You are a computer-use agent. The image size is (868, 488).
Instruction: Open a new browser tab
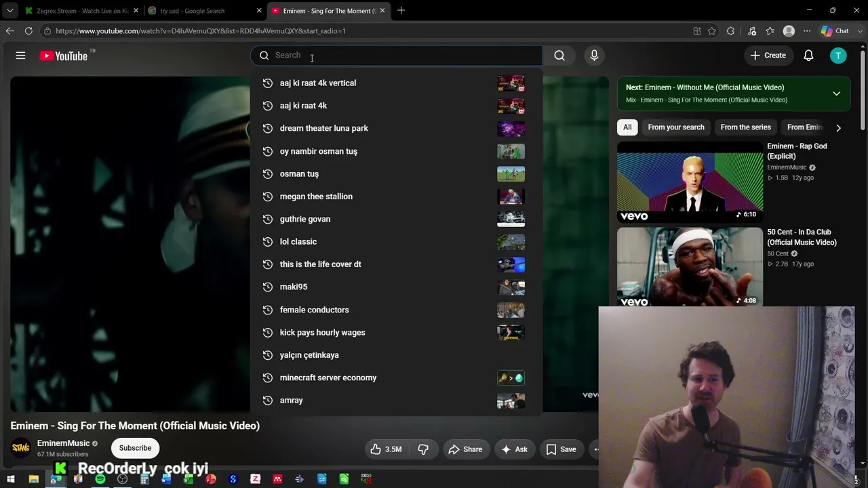[x=401, y=10]
